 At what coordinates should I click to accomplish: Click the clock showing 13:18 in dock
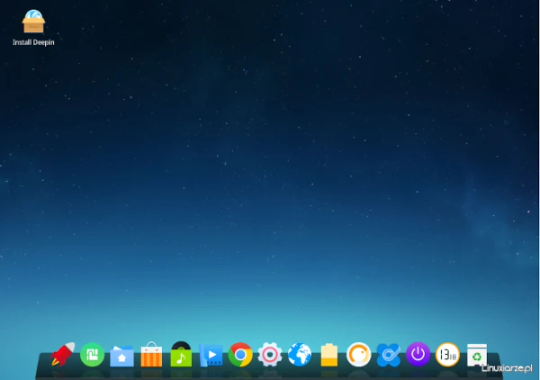pos(447,355)
